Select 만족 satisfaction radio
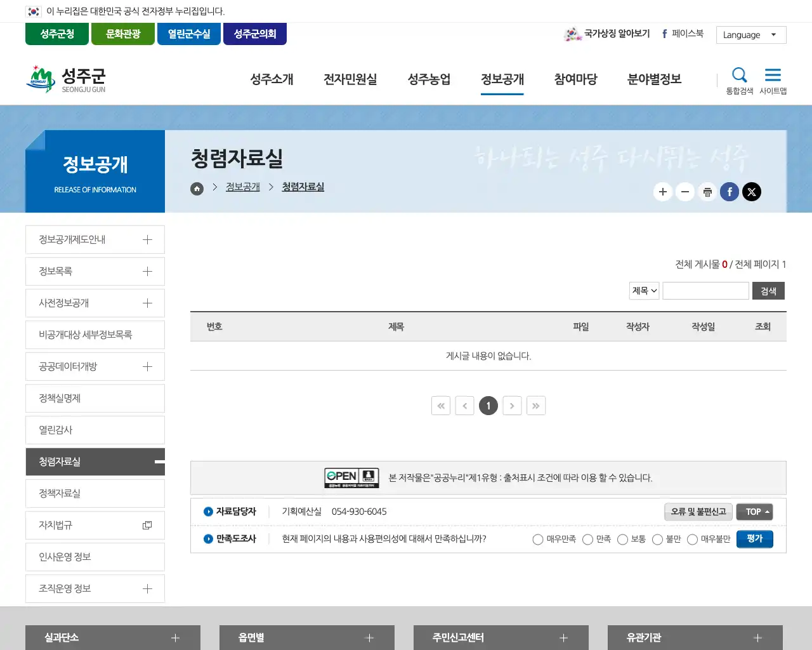Screen dimensions: 812x650 pyautogui.click(x=587, y=540)
